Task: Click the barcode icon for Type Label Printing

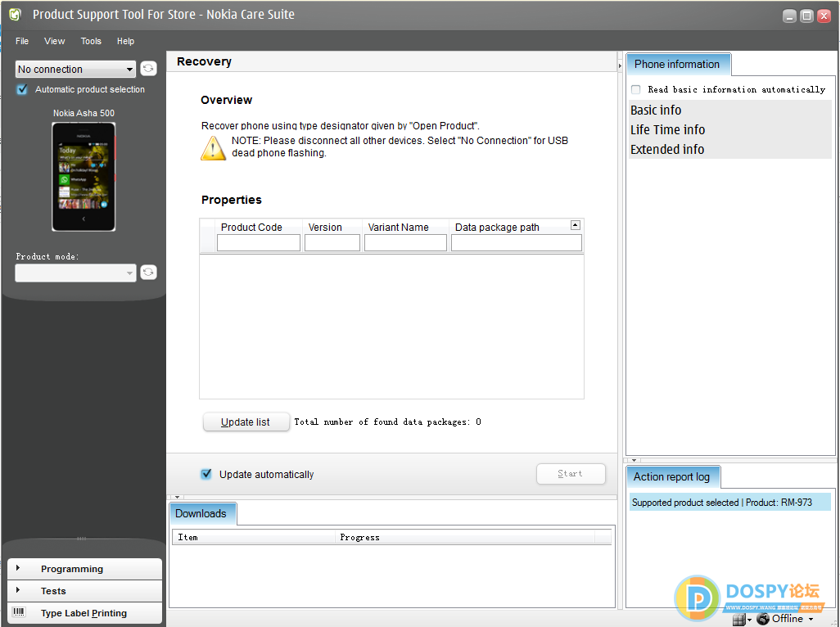Action: point(19,612)
